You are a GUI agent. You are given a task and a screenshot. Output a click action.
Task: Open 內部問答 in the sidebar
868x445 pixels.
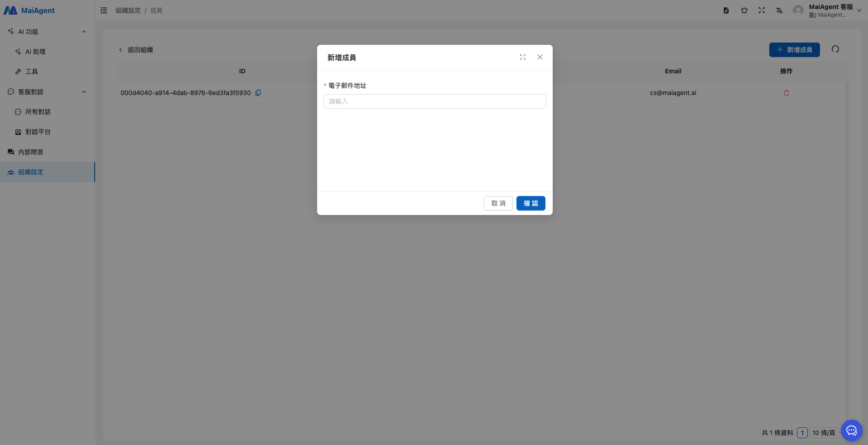click(31, 152)
